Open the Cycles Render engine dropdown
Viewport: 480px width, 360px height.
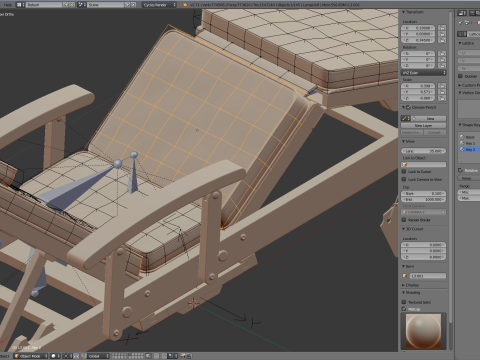(159, 5)
